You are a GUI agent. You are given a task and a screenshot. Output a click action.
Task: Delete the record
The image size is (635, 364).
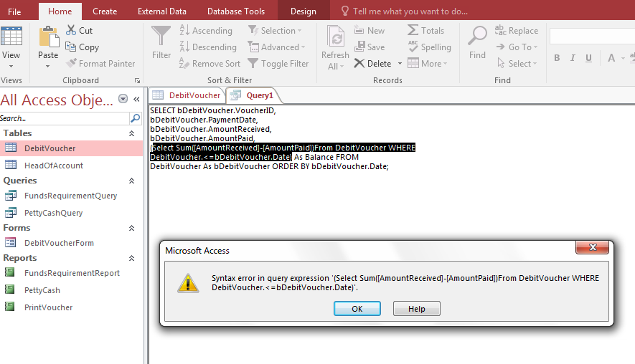[373, 64]
